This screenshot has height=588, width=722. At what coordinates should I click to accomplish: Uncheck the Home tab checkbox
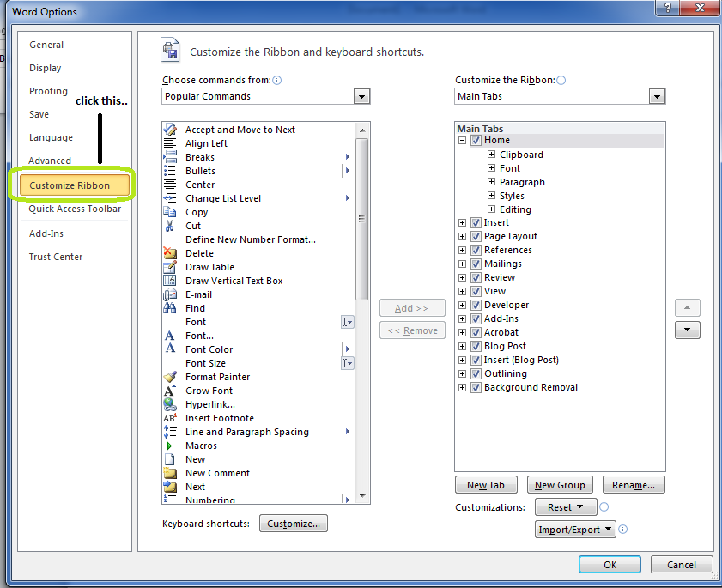click(x=476, y=140)
